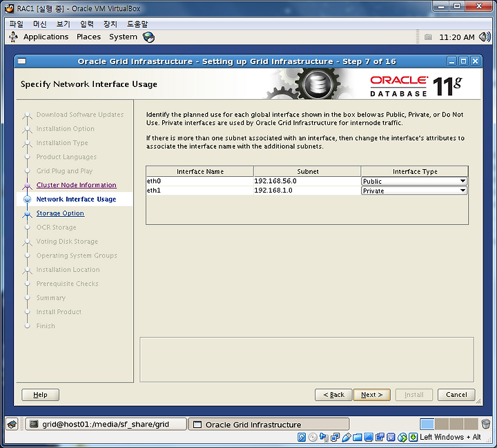Click the Next button
Image resolution: width=497 pixels, height=448 pixels.
click(372, 395)
